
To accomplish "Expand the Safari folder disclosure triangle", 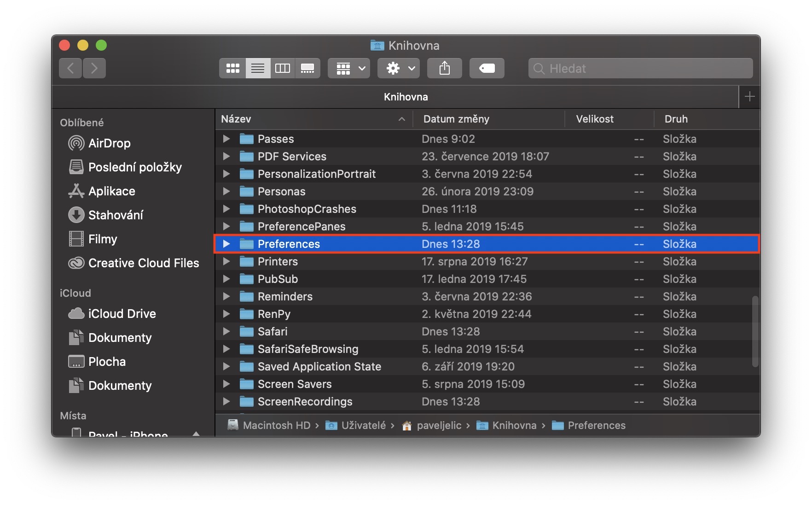I will click(226, 331).
